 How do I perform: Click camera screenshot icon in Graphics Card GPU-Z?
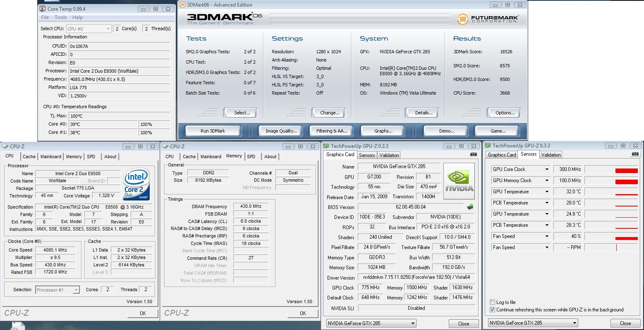click(x=474, y=154)
